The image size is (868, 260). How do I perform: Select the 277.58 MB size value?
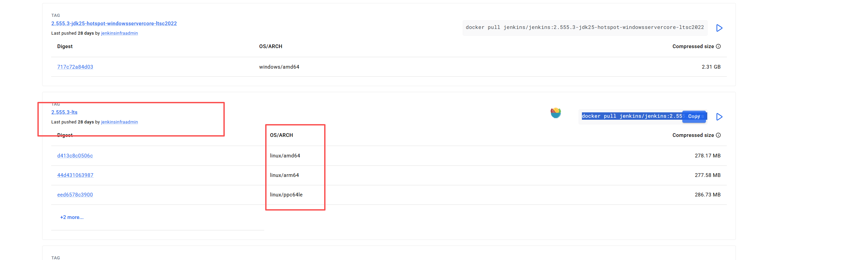click(708, 175)
